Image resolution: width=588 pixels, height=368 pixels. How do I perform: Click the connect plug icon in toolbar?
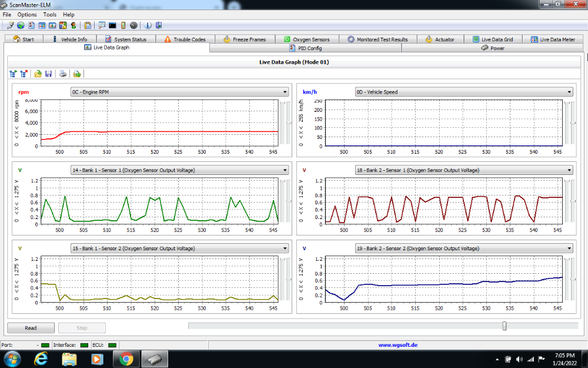point(11,25)
